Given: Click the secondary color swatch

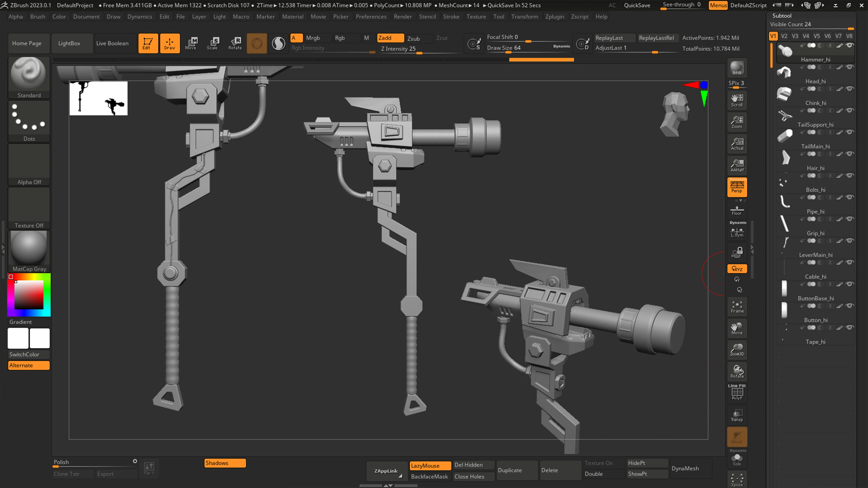Looking at the screenshot, I should [18, 338].
